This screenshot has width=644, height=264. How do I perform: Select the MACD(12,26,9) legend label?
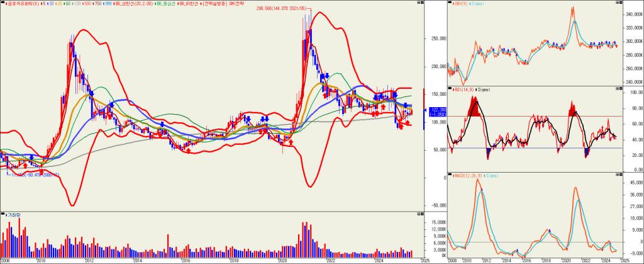[x=469, y=175]
